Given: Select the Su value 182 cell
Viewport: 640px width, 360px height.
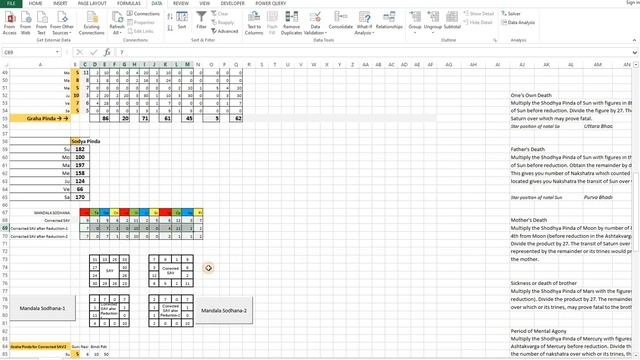Looking at the screenshot, I should click(80, 149).
